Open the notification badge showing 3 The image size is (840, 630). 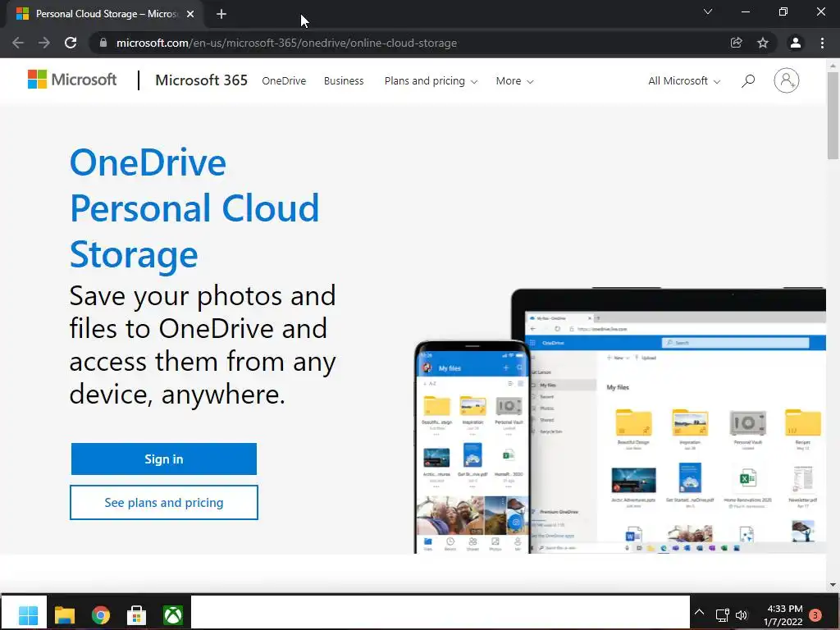click(816, 615)
